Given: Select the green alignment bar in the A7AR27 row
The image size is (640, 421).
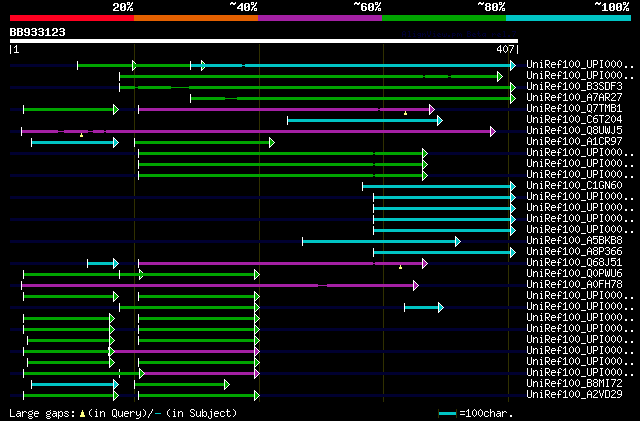Looking at the screenshot, I should (x=353, y=98).
